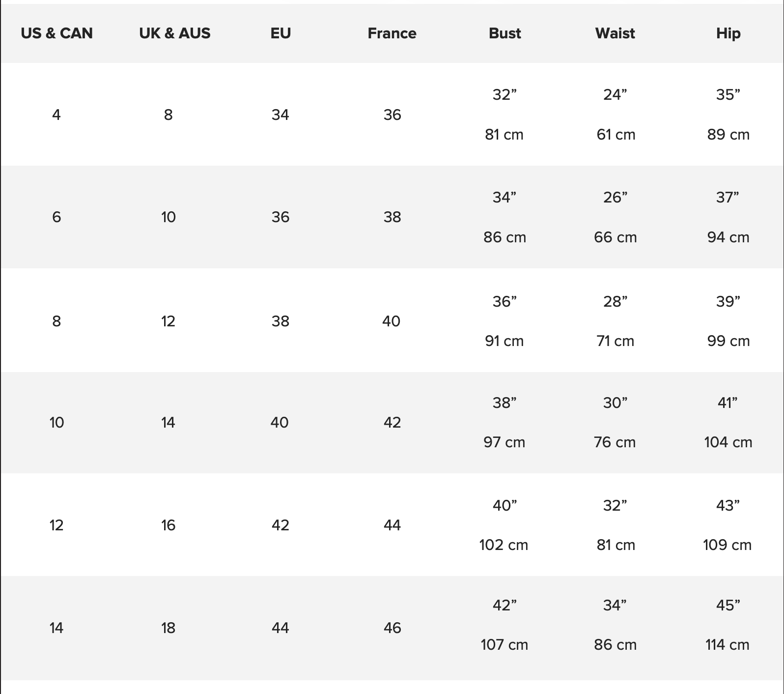Click France size 38 cell
This screenshot has width=784, height=694.
392,217
